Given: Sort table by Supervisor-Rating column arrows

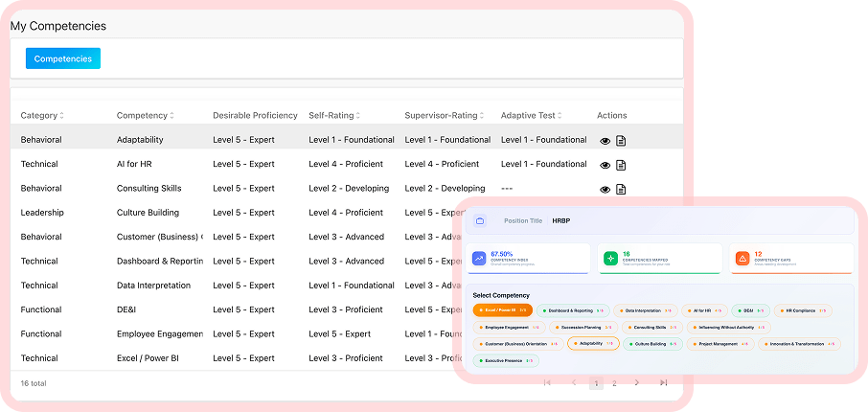Looking at the screenshot, I should [482, 116].
